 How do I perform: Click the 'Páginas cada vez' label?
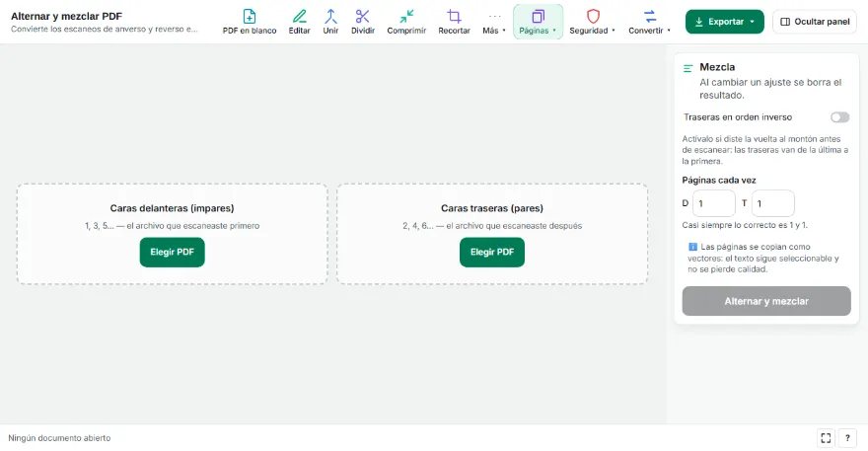pos(718,180)
